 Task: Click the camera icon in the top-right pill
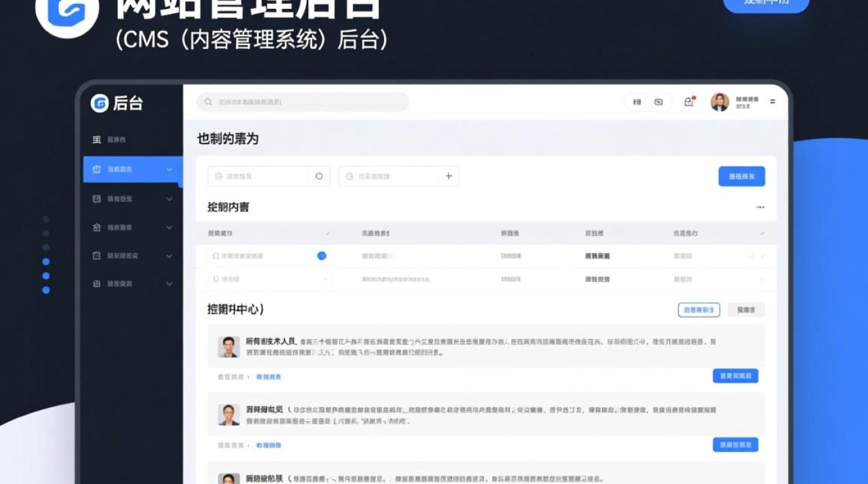[x=659, y=102]
